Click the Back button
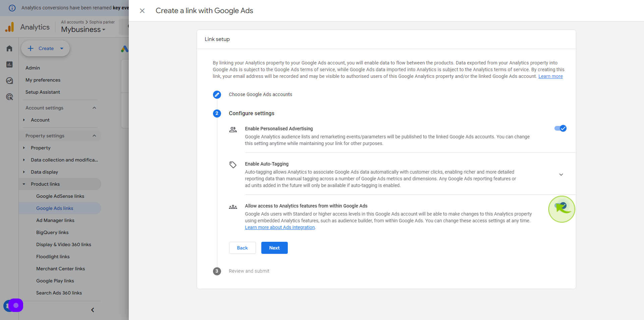 click(x=243, y=248)
